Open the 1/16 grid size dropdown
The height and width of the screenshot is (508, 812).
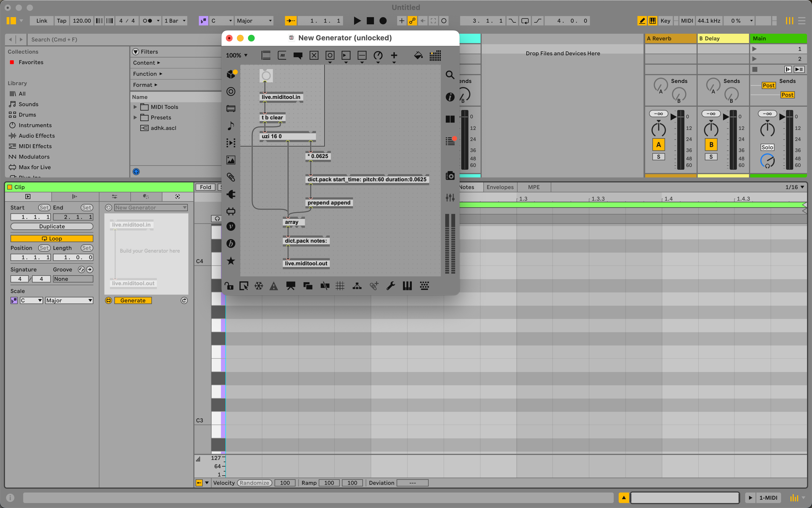[x=795, y=187]
